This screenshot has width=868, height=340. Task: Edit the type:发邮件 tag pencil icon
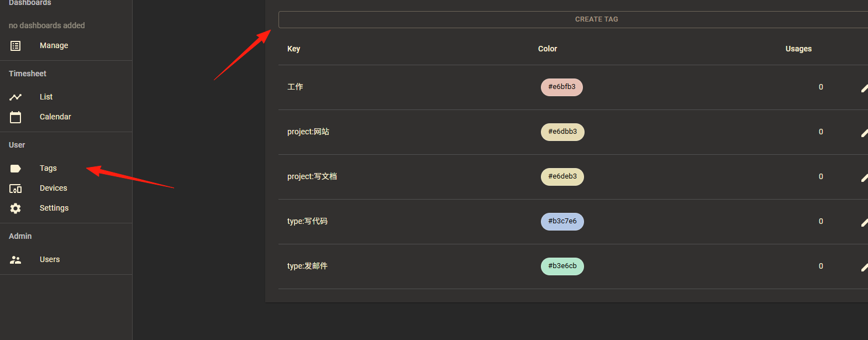pos(864,266)
